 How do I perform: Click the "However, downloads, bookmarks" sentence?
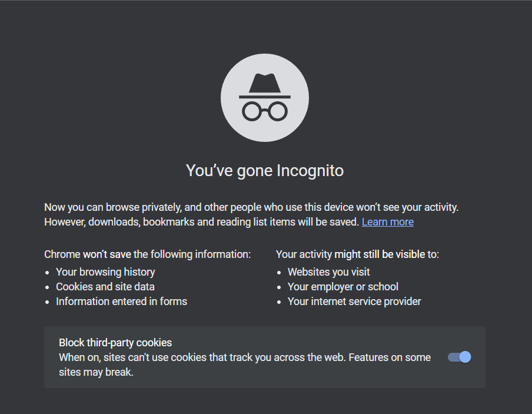pyautogui.click(x=201, y=222)
